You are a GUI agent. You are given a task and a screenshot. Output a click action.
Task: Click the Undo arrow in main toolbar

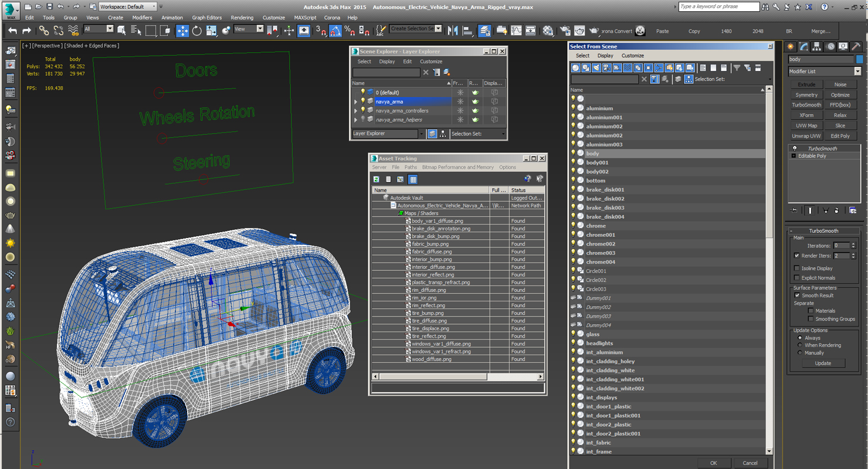pos(12,30)
